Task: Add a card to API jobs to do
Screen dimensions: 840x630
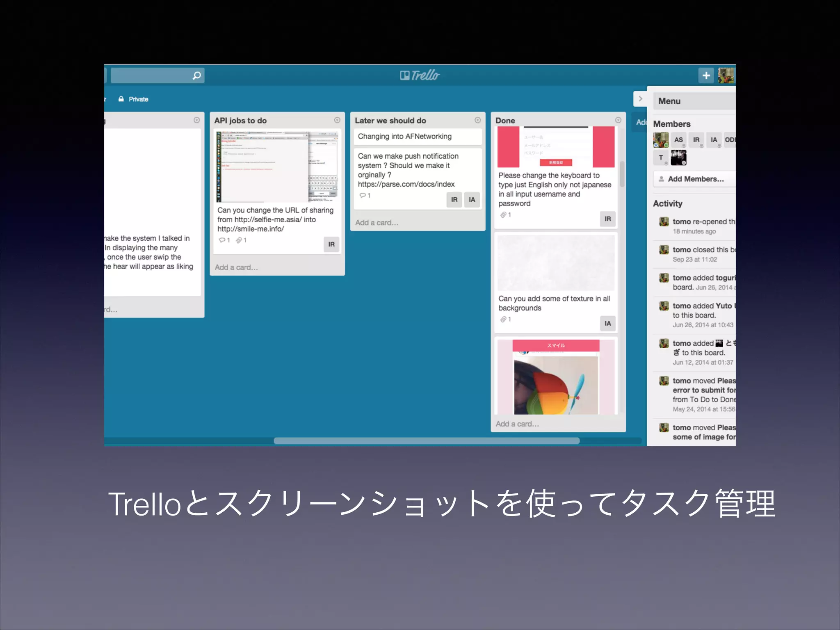Action: pyautogui.click(x=236, y=267)
